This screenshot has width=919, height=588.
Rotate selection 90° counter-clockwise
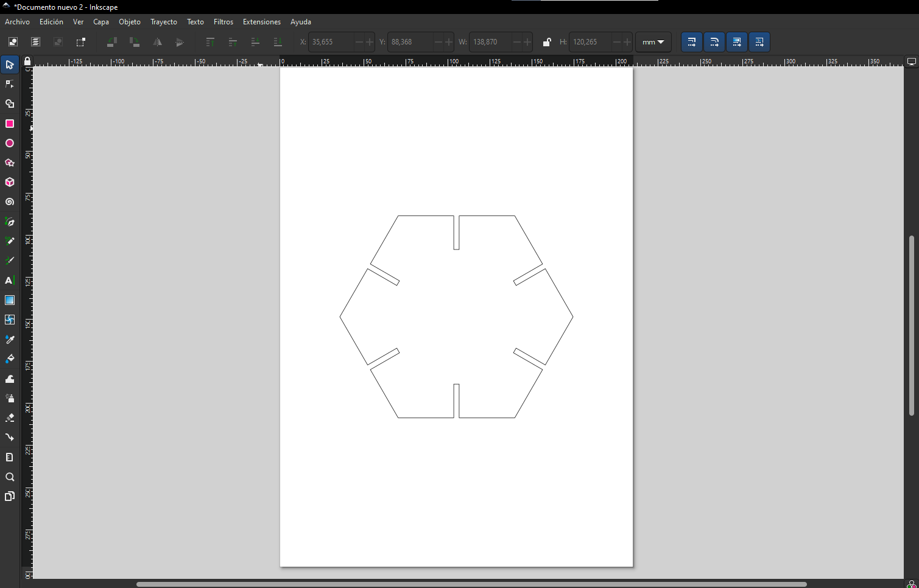point(112,42)
